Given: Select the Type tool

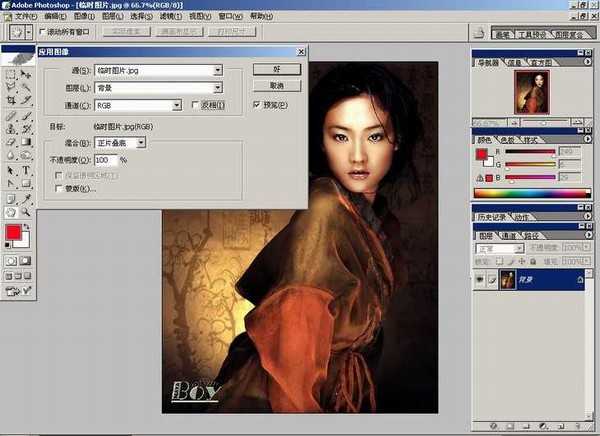Looking at the screenshot, I should click(x=26, y=170).
